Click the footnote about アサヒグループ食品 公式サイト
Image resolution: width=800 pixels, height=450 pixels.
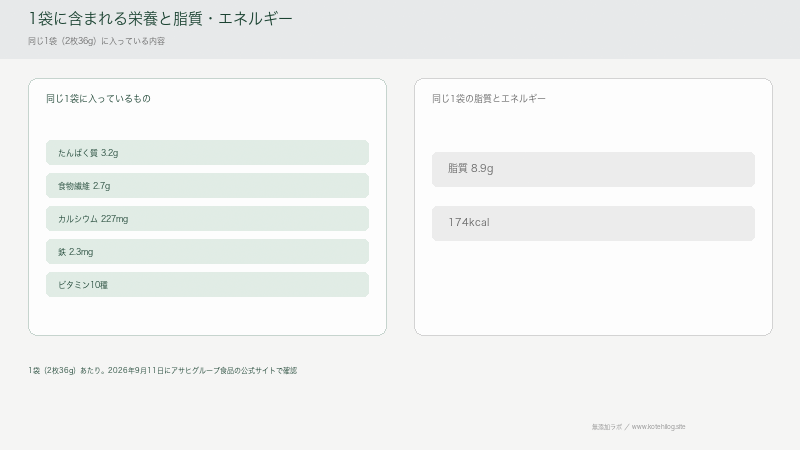click(163, 370)
